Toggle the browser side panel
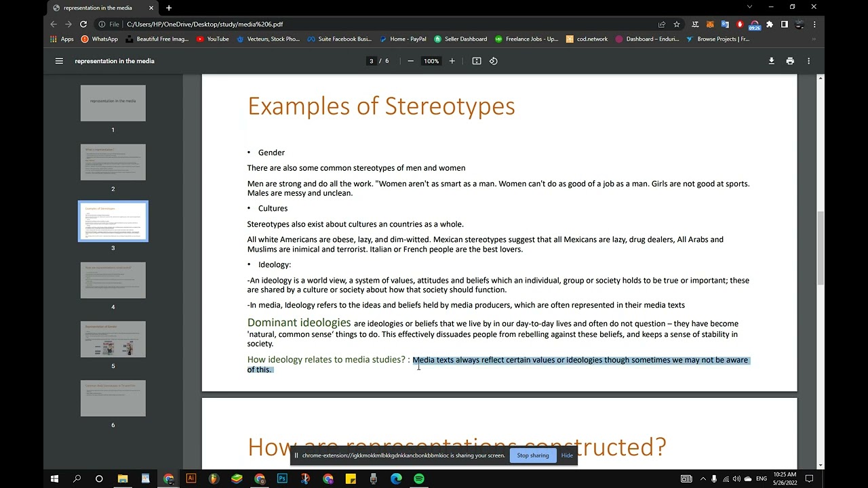 785,24
